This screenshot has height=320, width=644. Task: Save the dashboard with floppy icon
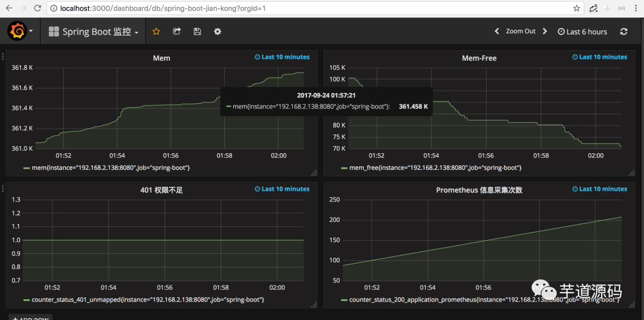pos(197,32)
